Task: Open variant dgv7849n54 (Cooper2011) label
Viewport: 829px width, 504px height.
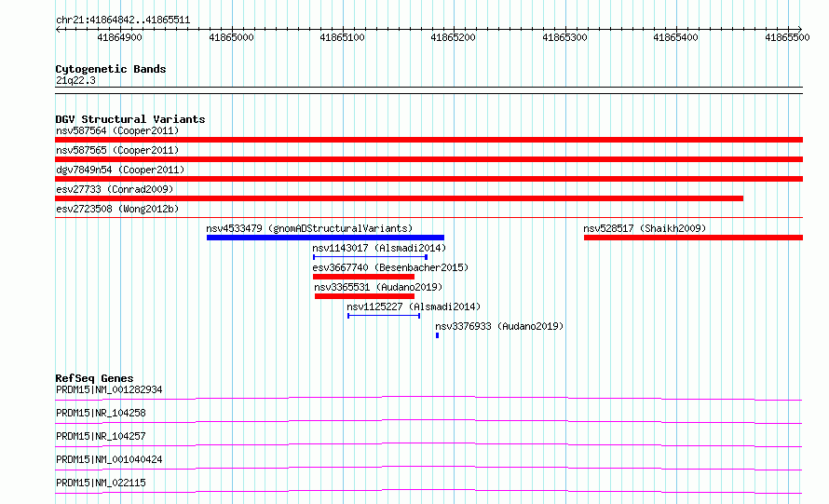Action: pyautogui.click(x=120, y=170)
